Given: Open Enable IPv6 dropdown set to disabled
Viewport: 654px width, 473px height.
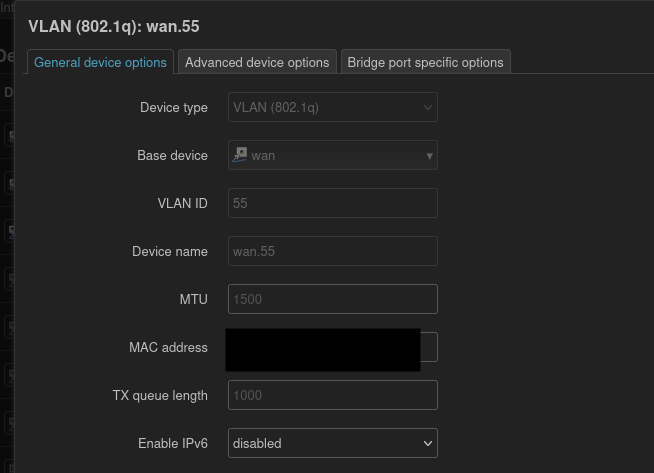Looking at the screenshot, I should tap(332, 443).
